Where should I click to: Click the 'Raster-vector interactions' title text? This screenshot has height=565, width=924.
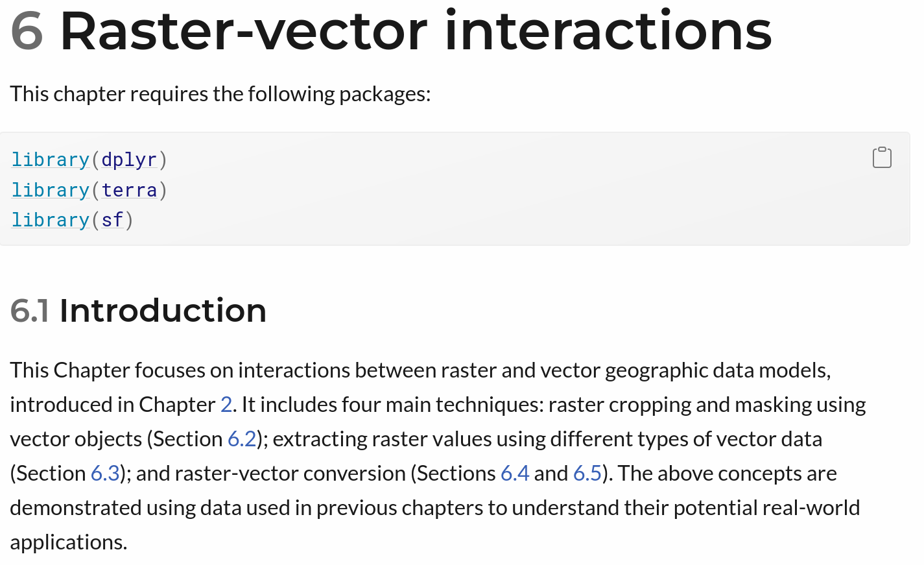coord(415,31)
